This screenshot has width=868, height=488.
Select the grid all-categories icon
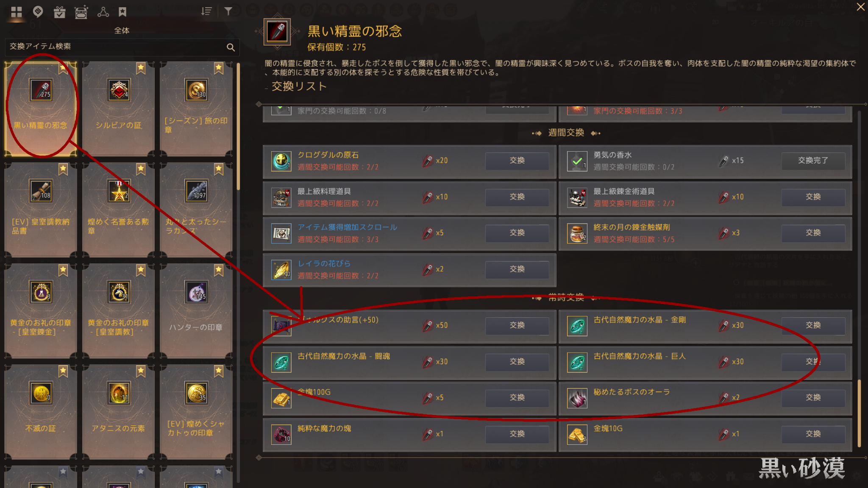pyautogui.click(x=16, y=12)
